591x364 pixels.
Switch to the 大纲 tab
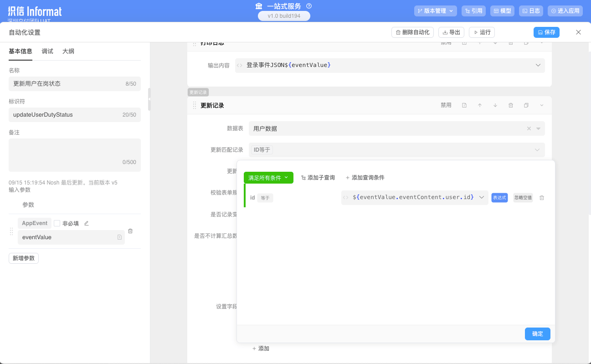click(x=68, y=51)
